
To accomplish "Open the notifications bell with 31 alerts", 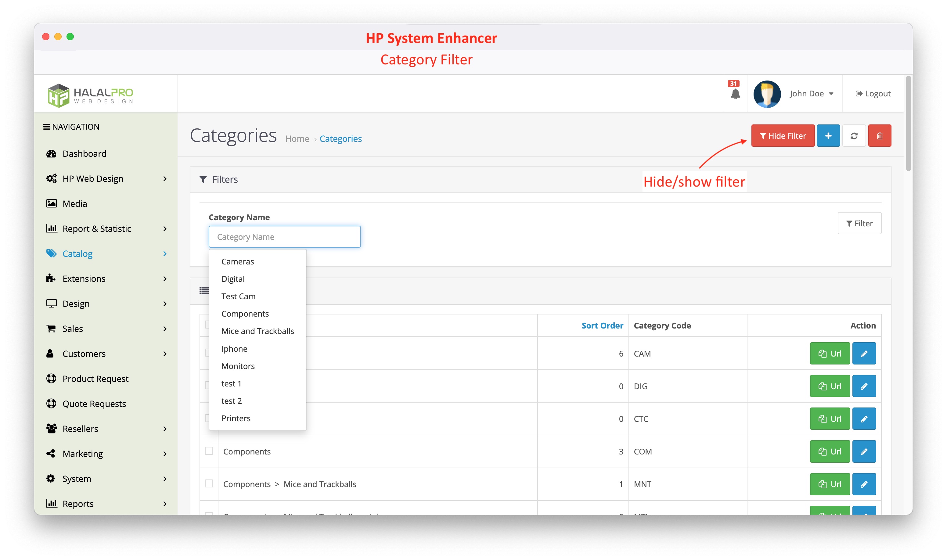I will tap(735, 94).
